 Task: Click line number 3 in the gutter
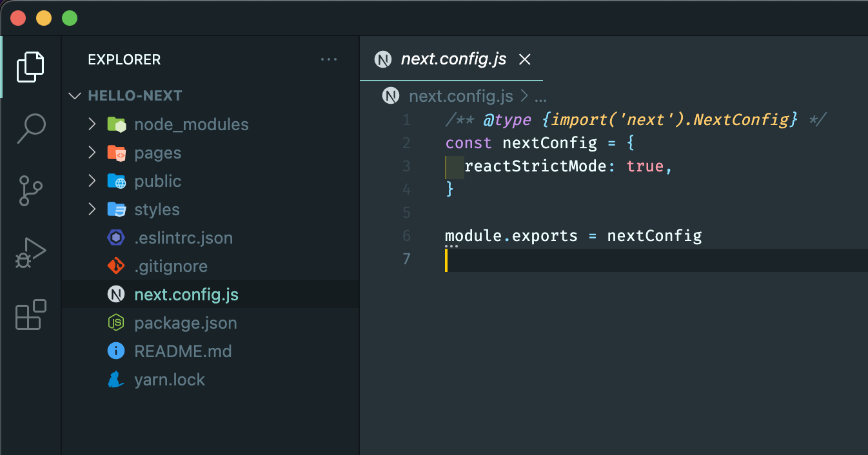click(406, 166)
